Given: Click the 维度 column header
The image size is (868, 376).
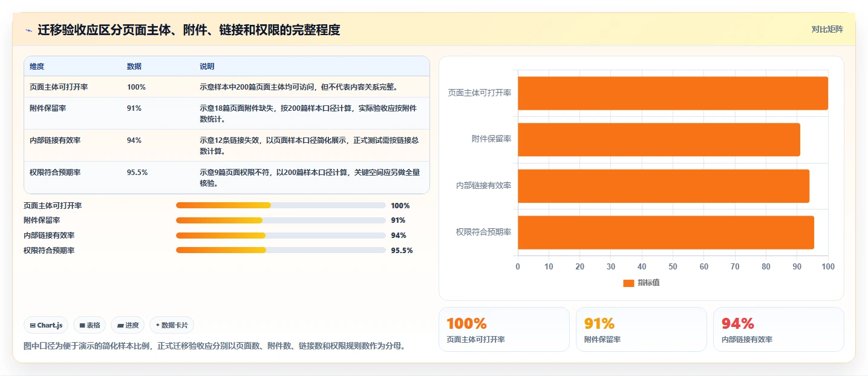Looking at the screenshot, I should (x=37, y=67).
